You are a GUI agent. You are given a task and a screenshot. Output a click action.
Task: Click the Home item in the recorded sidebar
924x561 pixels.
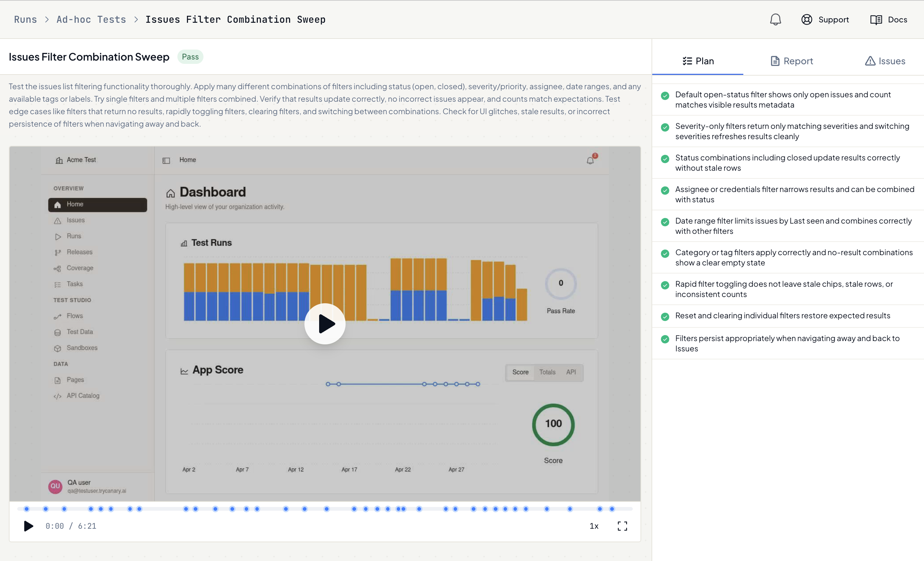point(97,205)
